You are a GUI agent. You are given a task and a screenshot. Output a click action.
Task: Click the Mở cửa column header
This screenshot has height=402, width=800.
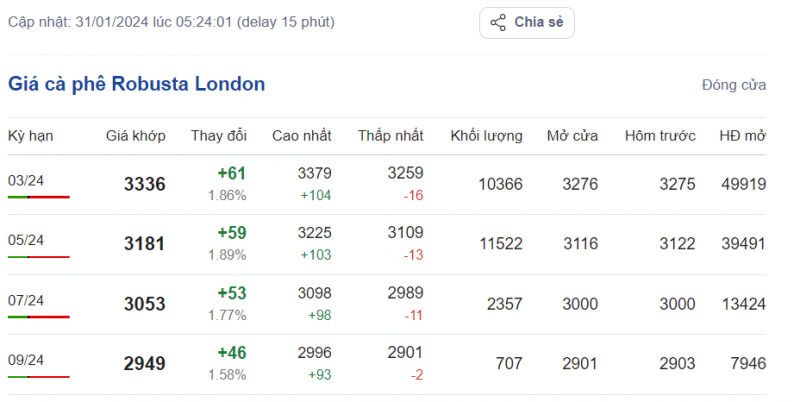tap(572, 135)
